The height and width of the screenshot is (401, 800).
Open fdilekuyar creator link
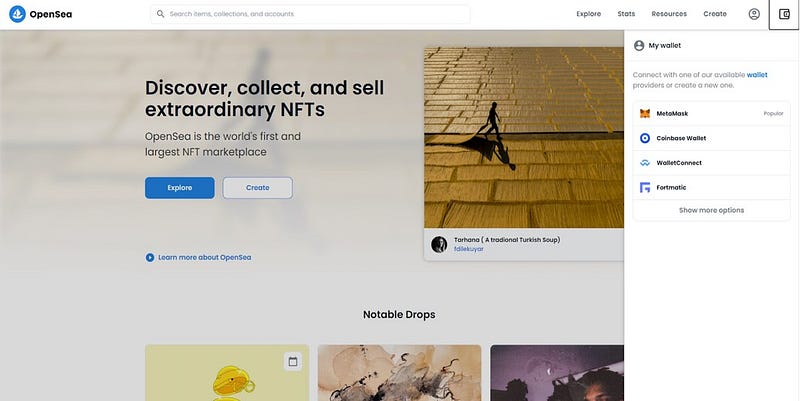click(468, 249)
